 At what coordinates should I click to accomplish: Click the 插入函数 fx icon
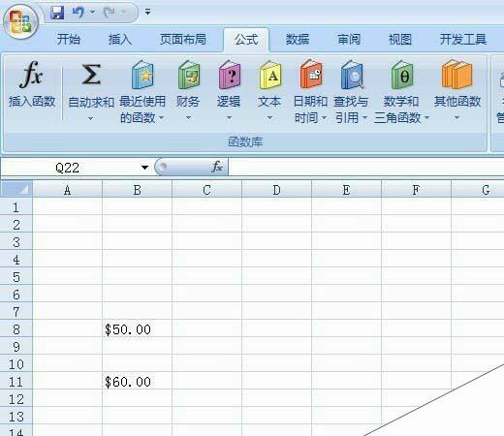(x=31, y=75)
